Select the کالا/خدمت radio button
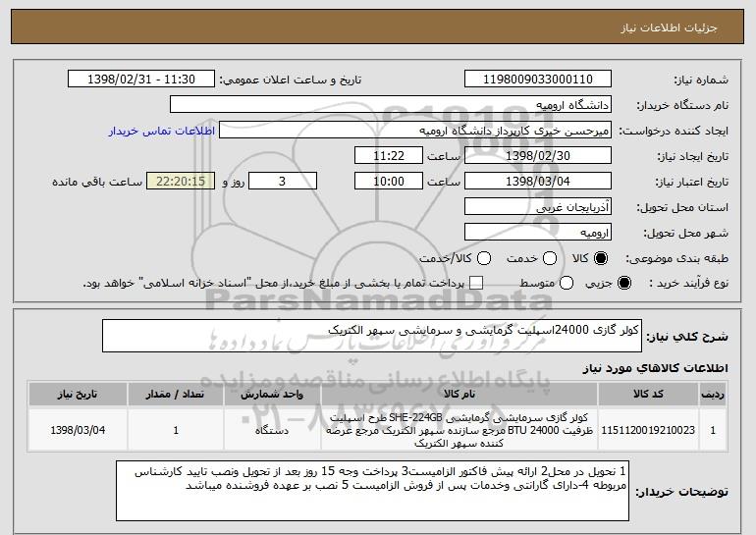756x535 pixels. [484, 258]
